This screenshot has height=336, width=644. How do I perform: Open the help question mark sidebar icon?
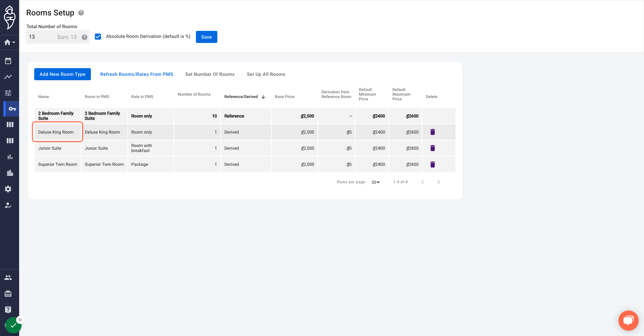(x=8, y=310)
